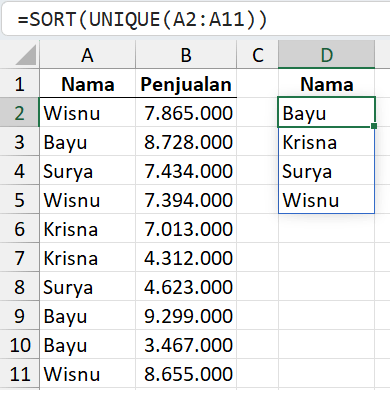Viewport: 390px width, 393px height.
Task: Select row 2 header
Action: click(x=19, y=112)
